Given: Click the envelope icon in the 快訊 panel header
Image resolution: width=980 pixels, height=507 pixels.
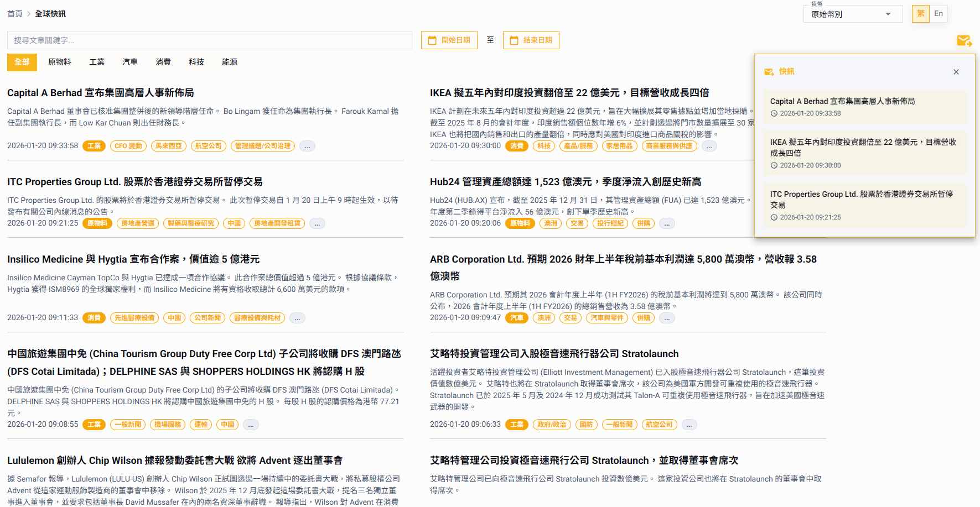Looking at the screenshot, I should pos(770,71).
